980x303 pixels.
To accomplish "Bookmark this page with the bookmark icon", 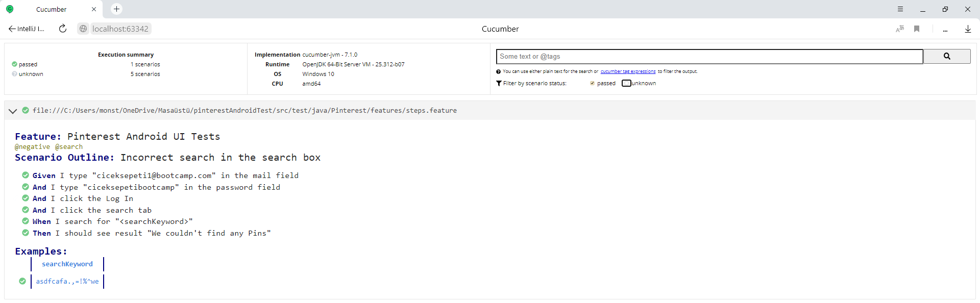I will [917, 29].
